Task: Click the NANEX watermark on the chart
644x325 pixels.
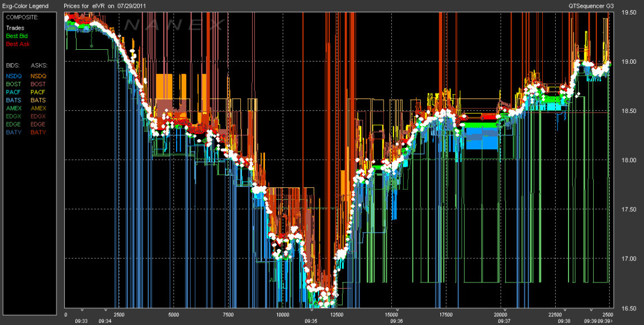Action: coord(173,25)
